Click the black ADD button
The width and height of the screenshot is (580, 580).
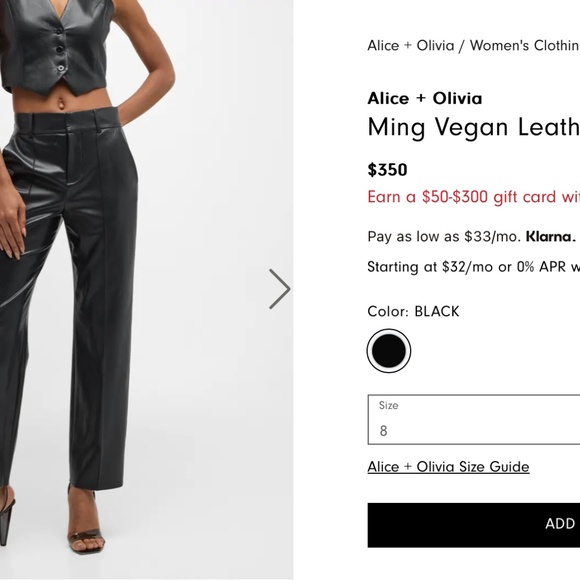pos(474,525)
